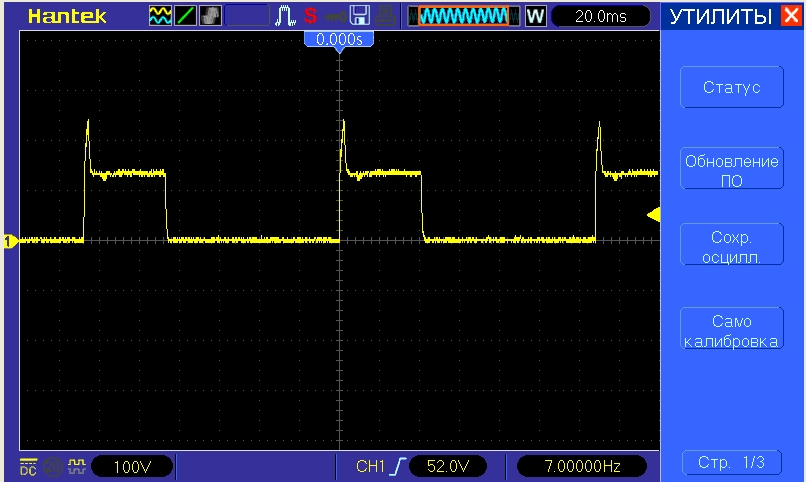The width and height of the screenshot is (806, 482).
Task: Click the dual waveform channel icon
Action: pyautogui.click(x=160, y=16)
